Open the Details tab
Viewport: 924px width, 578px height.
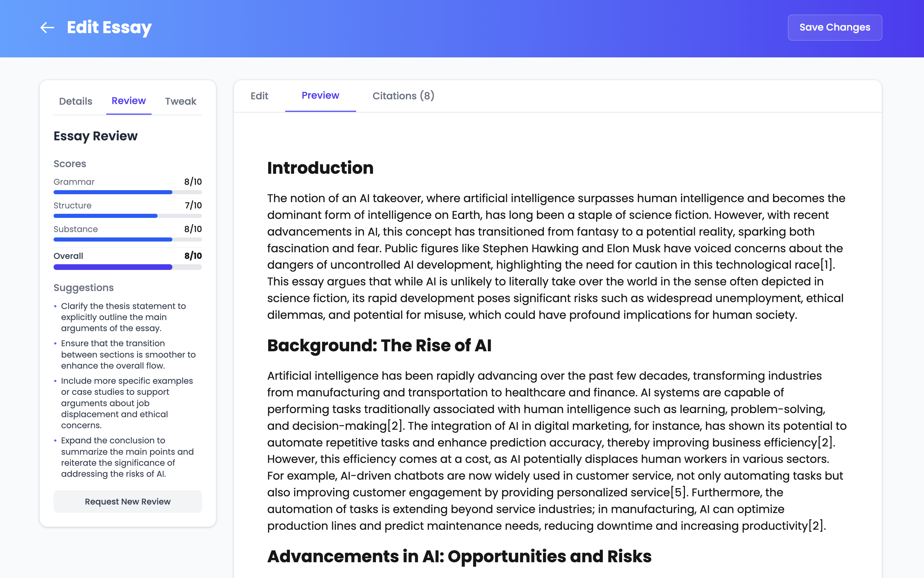tap(76, 101)
